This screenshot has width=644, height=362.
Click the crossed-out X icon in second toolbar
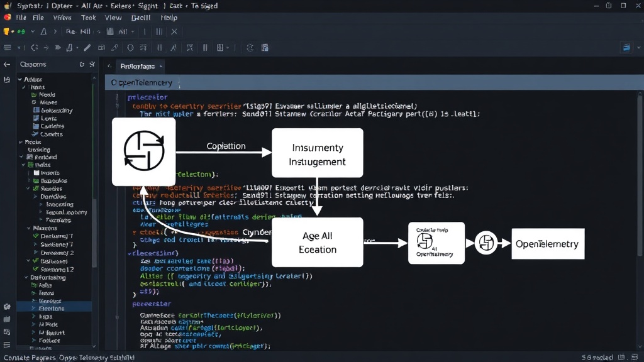click(x=190, y=48)
